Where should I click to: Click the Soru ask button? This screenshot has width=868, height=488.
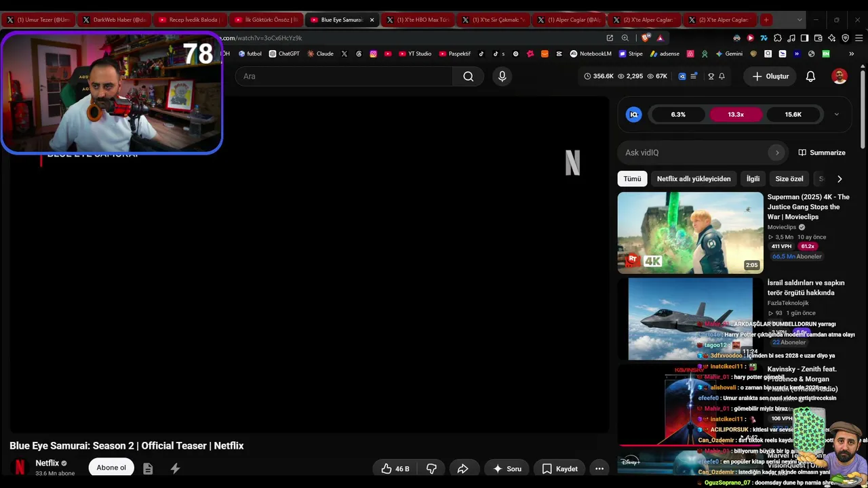507,468
